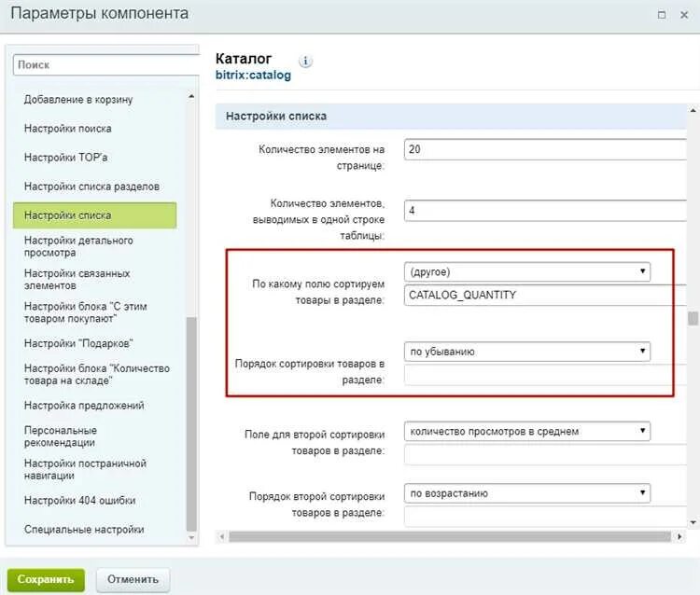
Task: Open Персональные рекомендации section
Action: coord(61,436)
